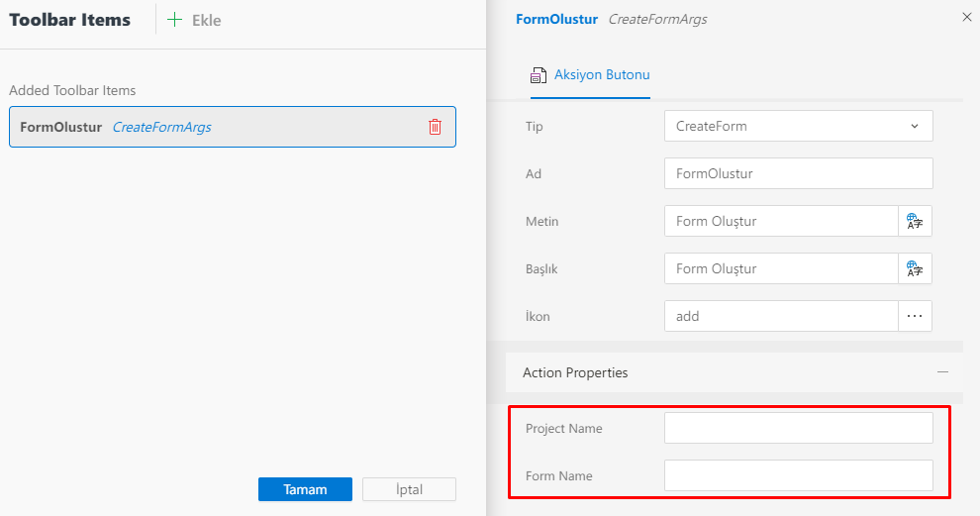This screenshot has width=980, height=516.
Task: Switch to the Aksiyon Butonu tab
Action: (x=601, y=75)
